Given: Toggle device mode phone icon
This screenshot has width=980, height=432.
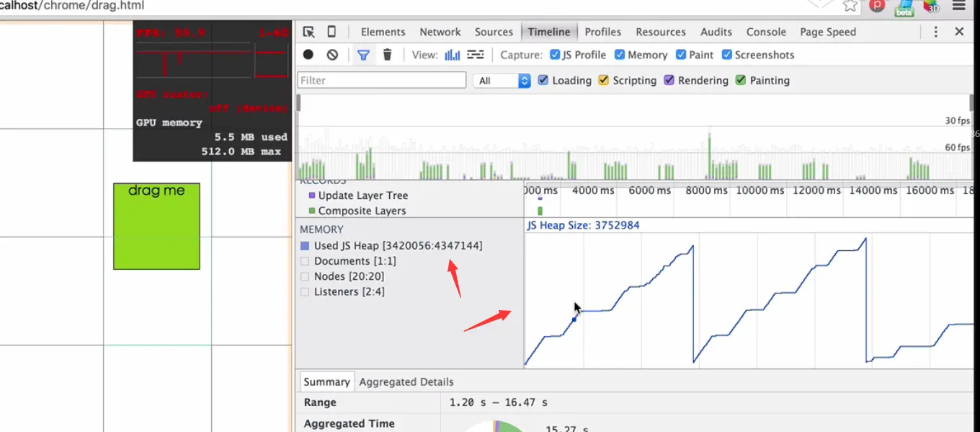Looking at the screenshot, I should (331, 32).
